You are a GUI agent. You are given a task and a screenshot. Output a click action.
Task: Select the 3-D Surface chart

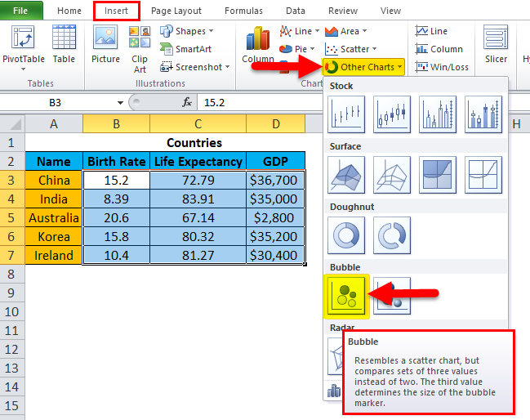pyautogui.click(x=346, y=175)
